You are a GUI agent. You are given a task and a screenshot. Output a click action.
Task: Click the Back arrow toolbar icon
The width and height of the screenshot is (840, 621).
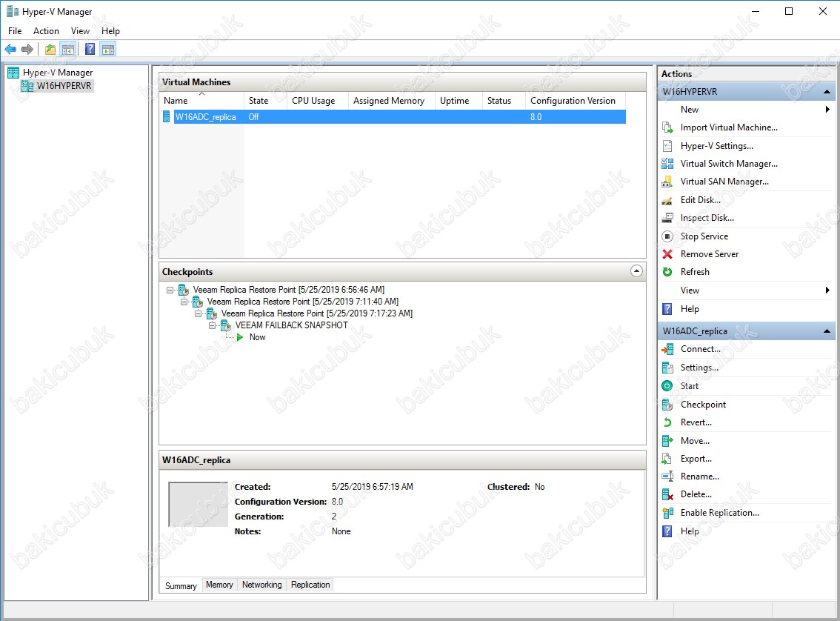click(10, 50)
